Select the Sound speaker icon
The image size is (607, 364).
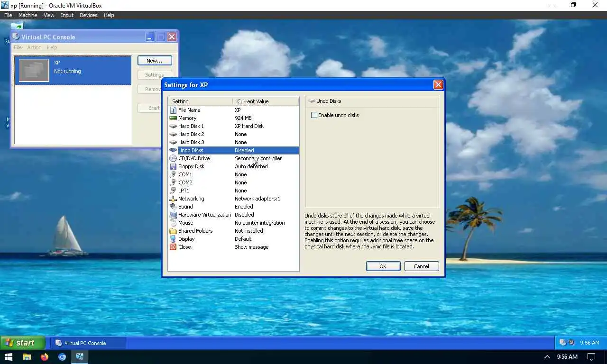click(x=173, y=207)
